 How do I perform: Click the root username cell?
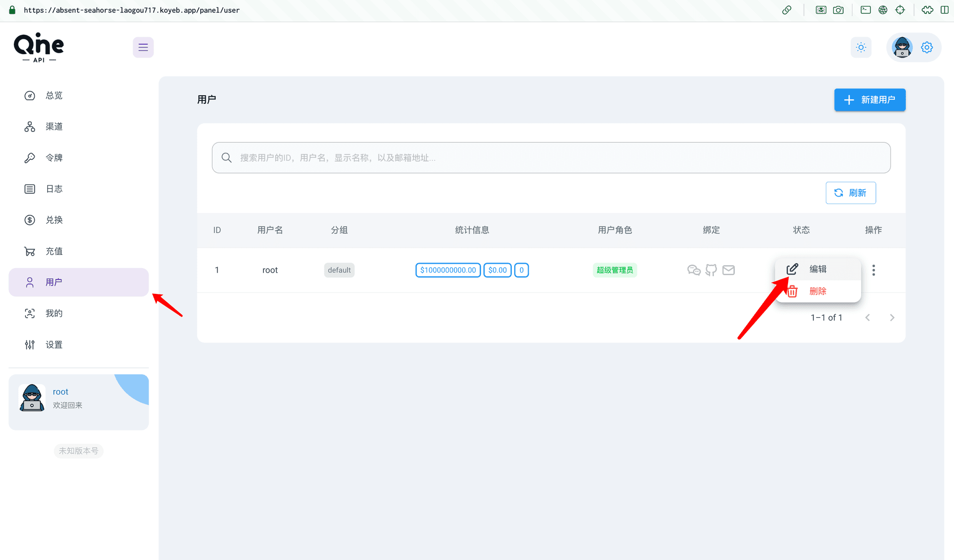(x=270, y=270)
